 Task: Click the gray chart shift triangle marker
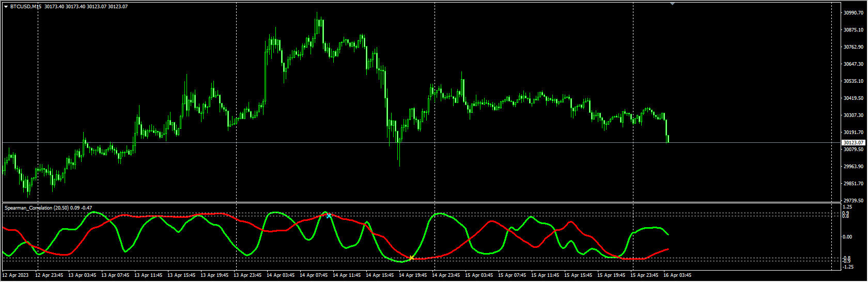coord(672,4)
